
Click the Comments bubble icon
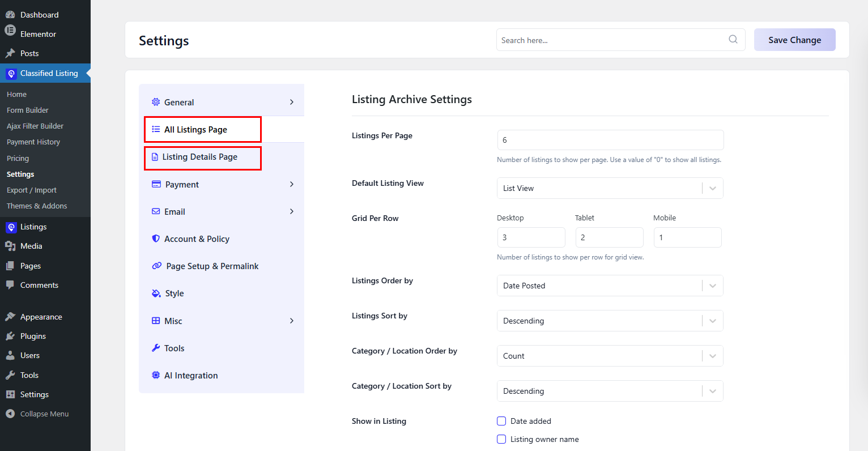click(10, 285)
